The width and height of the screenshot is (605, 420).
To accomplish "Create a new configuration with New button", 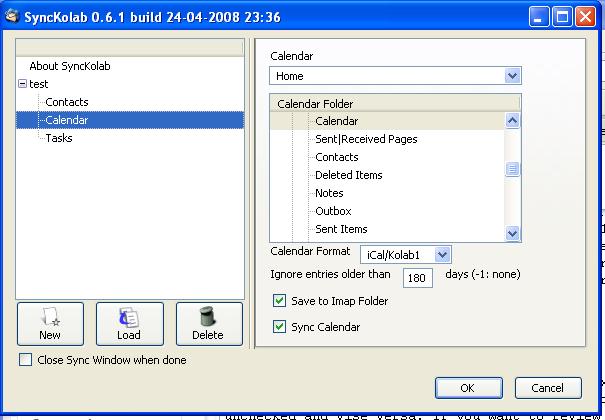I will click(x=50, y=324).
